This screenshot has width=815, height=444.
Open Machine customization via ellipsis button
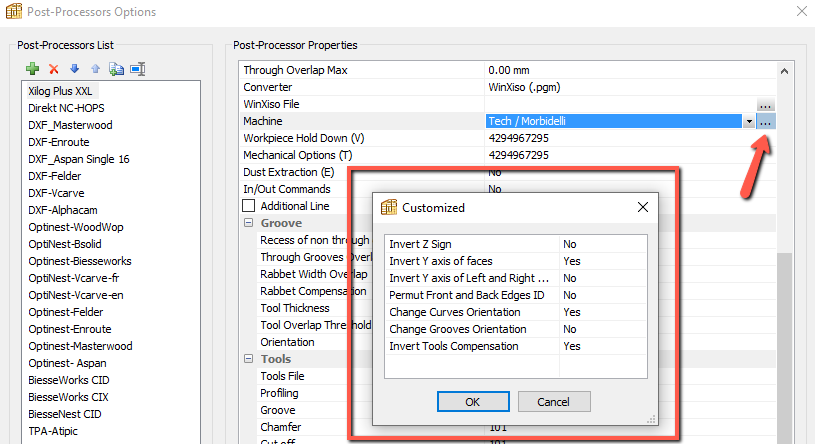click(x=765, y=122)
